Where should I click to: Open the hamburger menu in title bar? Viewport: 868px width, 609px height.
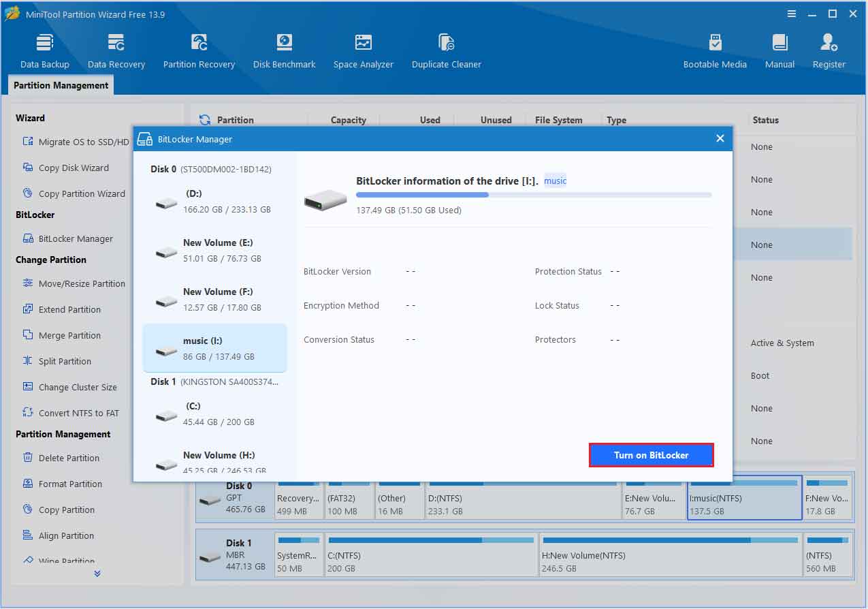[792, 14]
